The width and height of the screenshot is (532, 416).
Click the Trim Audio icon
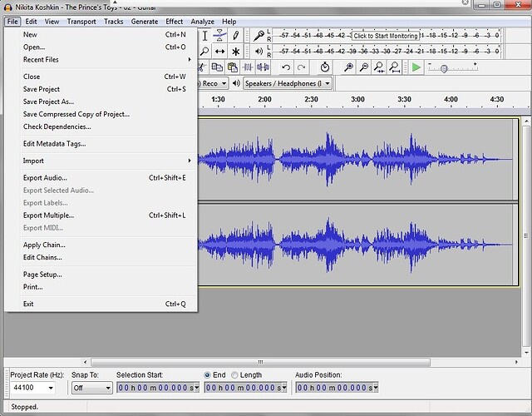248,67
